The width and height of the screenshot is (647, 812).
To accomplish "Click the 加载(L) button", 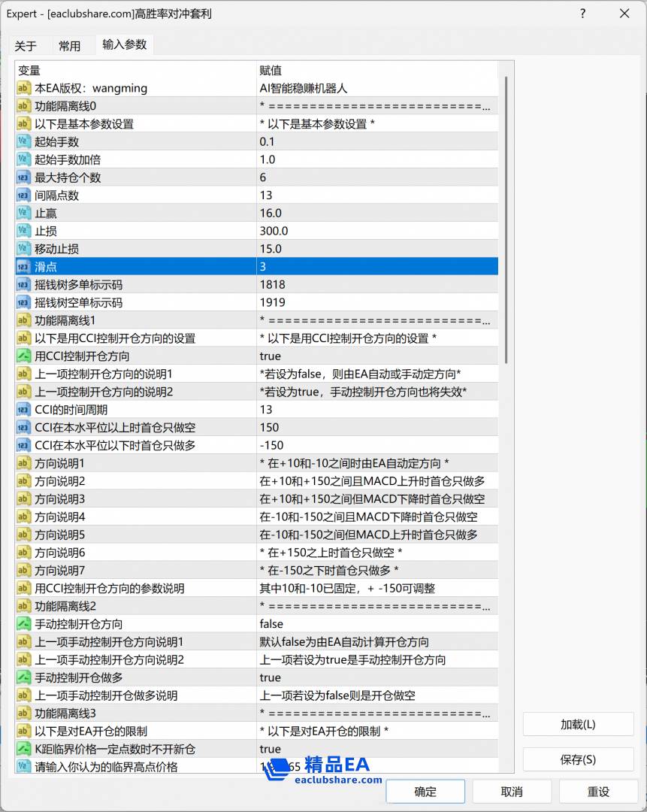I will 578,724.
